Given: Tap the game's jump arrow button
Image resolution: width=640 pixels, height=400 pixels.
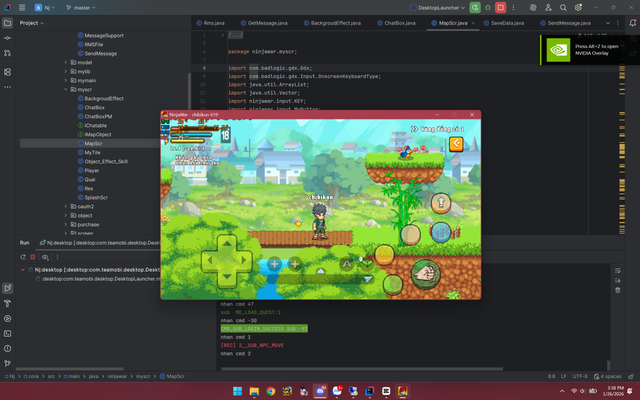Looking at the screenshot, I should pyautogui.click(x=441, y=202).
